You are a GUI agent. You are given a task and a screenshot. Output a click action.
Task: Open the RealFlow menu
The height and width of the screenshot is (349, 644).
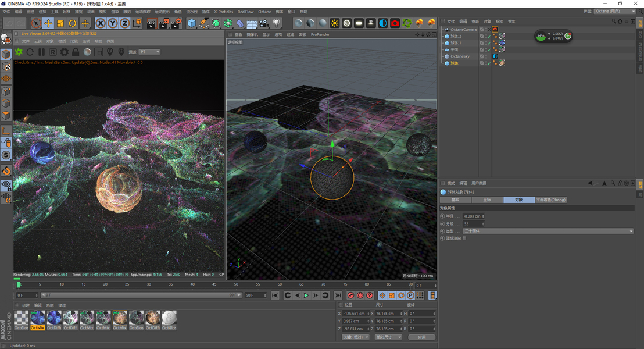click(x=246, y=12)
